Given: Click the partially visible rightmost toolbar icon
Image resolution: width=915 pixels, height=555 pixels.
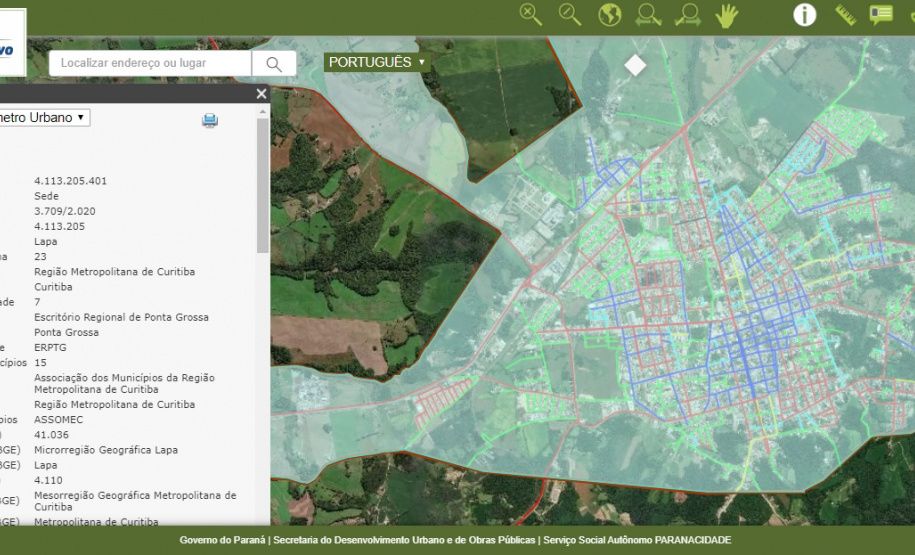Looking at the screenshot, I should click(911, 14).
